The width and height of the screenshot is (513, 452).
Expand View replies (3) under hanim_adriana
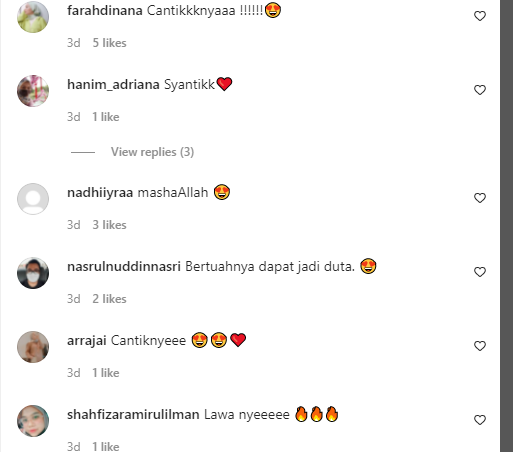(x=152, y=152)
